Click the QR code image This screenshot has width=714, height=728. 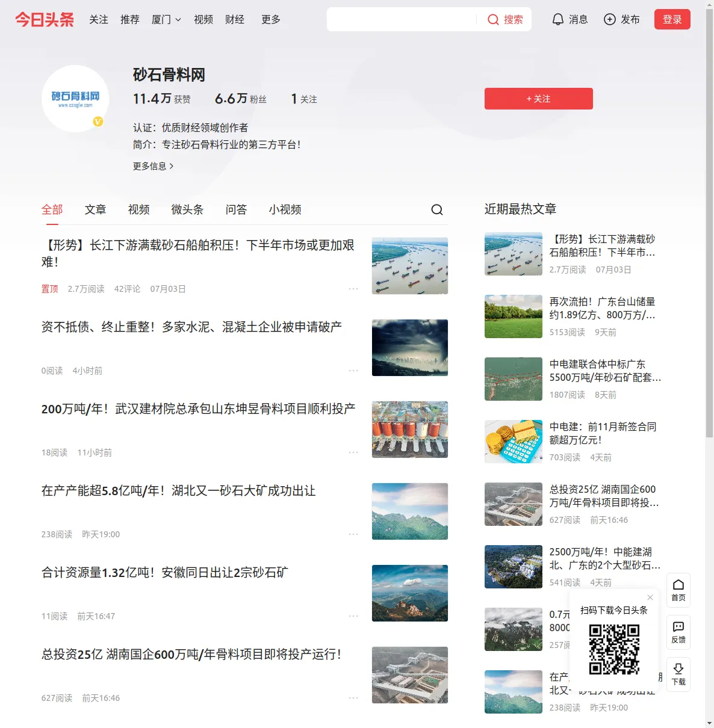614,649
